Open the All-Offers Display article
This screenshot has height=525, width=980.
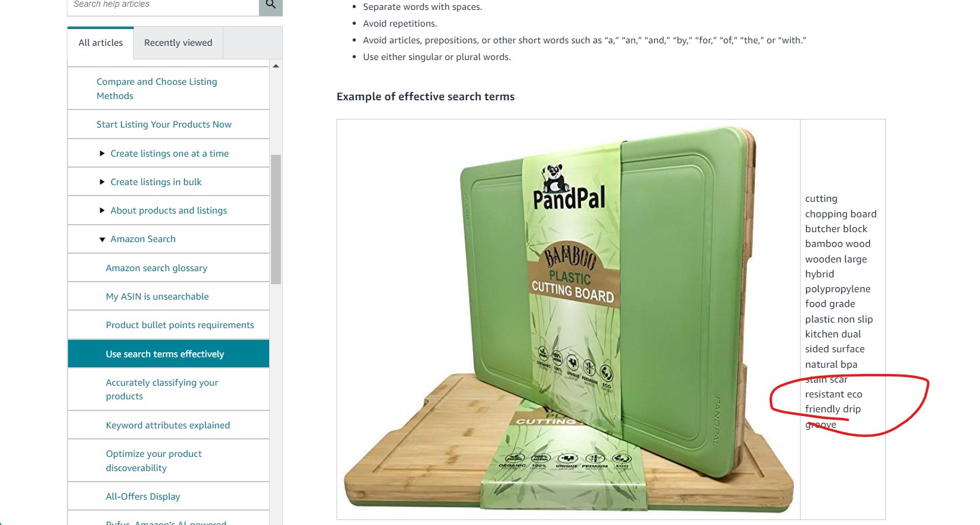coord(143,497)
